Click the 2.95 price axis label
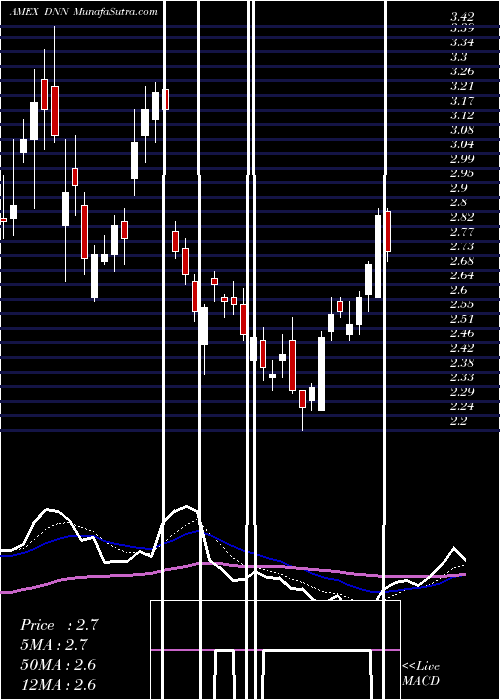Viewport: 500px width, 700px height. tap(462, 173)
